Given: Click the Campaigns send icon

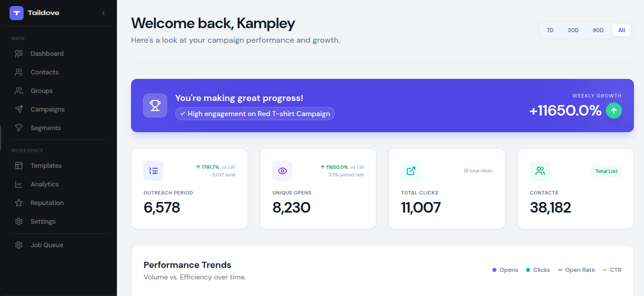Looking at the screenshot, I should 19,109.
